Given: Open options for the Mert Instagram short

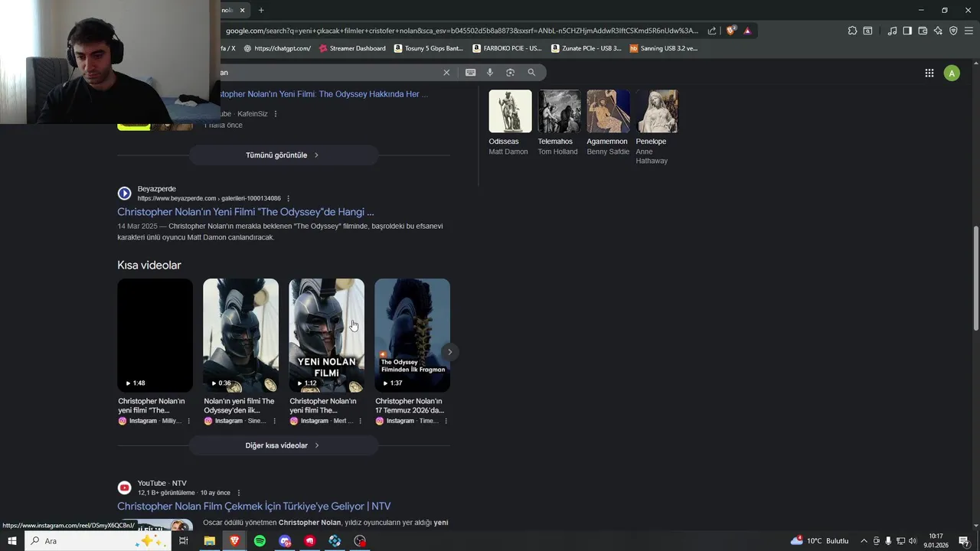Looking at the screenshot, I should (x=360, y=421).
